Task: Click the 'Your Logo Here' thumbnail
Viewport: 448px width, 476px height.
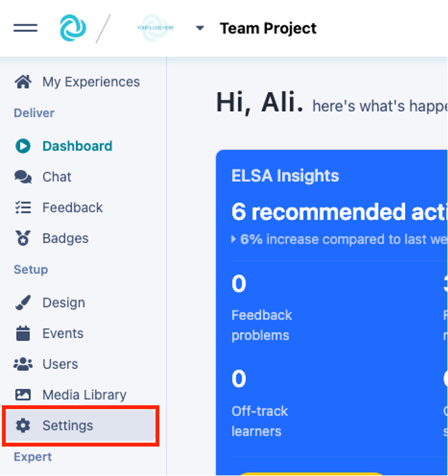Action: coord(154,28)
